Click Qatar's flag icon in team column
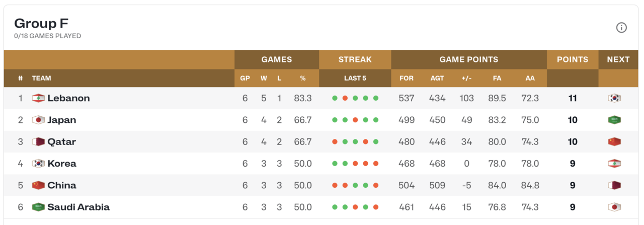Screen dimensions: 644x225 38,141
